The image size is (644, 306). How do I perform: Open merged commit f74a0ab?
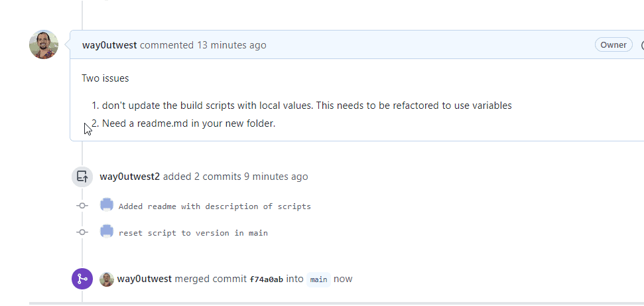(x=266, y=279)
